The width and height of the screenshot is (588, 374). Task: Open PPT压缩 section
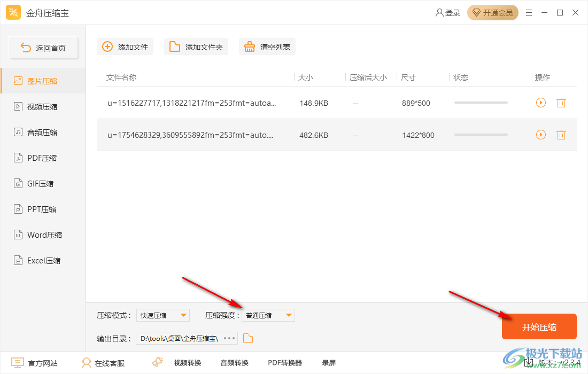coord(43,209)
